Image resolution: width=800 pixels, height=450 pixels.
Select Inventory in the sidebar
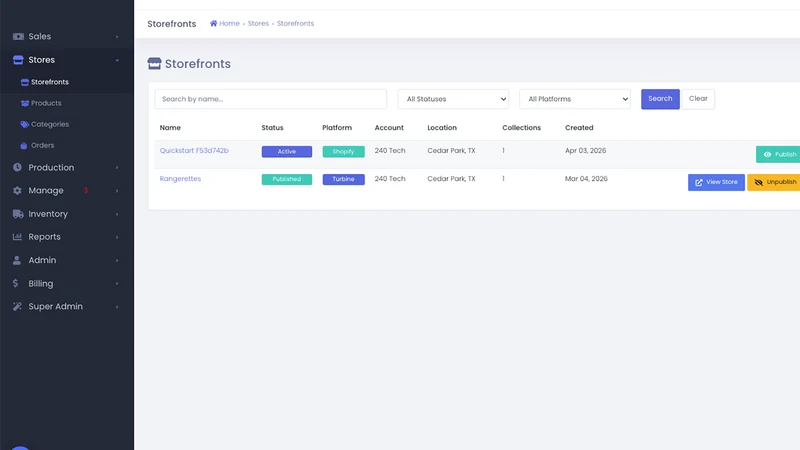[x=48, y=214]
